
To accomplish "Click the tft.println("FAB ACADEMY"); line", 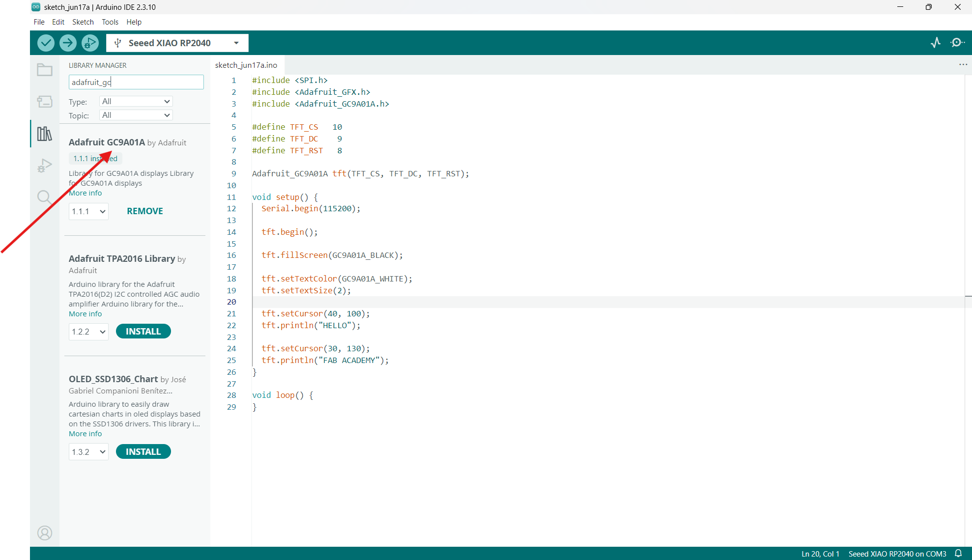I will (x=325, y=361).
